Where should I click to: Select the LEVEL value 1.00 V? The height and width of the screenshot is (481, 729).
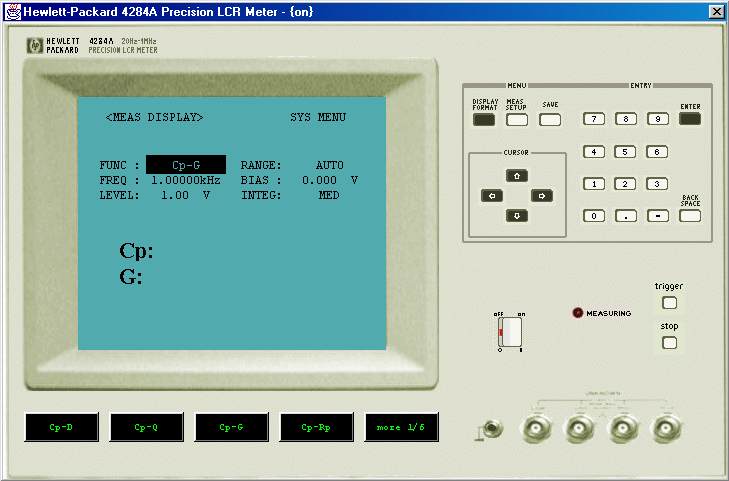186,195
